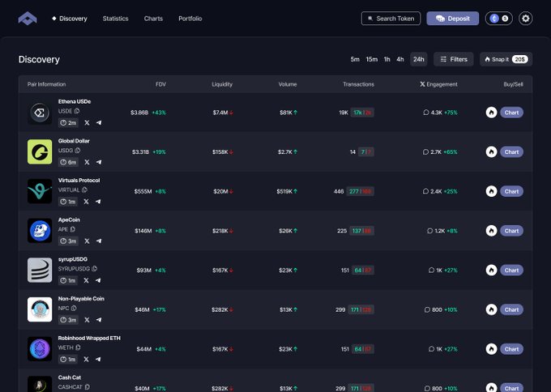Click the Deposit button
Image resolution: width=551 pixels, height=392 pixels.
point(453,19)
